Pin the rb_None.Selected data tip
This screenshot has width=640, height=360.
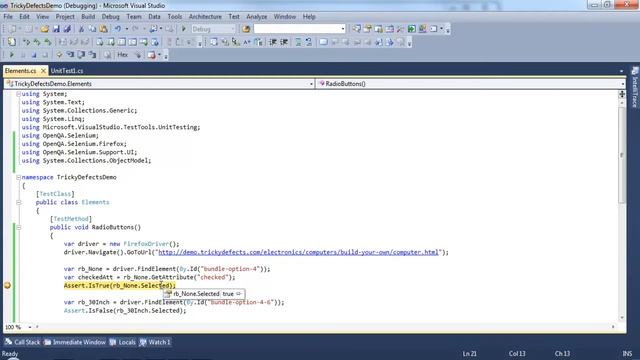point(239,294)
